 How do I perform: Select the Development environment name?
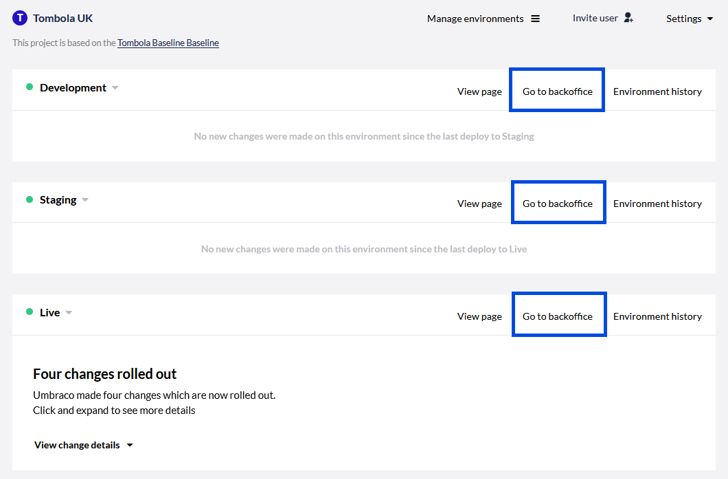click(x=73, y=88)
